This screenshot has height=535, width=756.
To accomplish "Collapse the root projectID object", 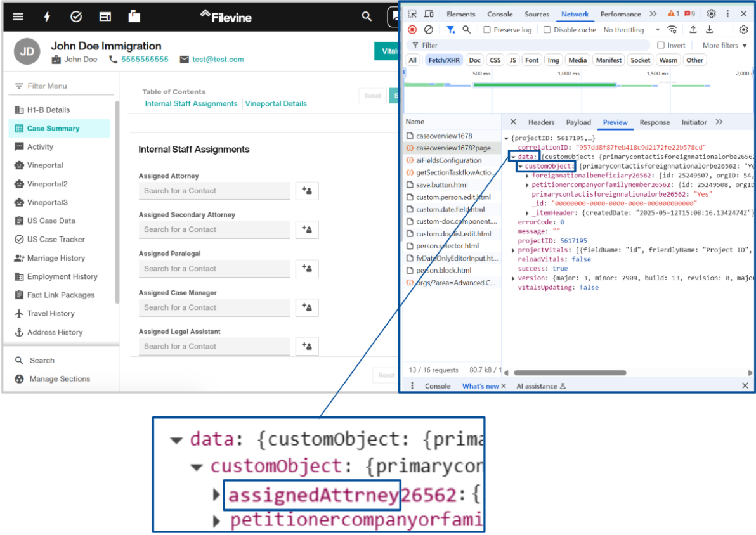I will [506, 138].
